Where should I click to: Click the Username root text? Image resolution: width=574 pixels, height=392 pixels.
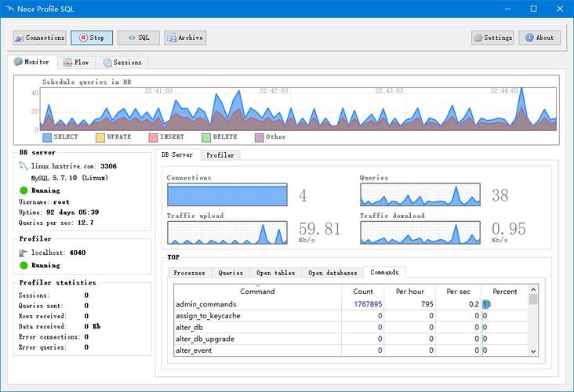pyautogui.click(x=44, y=202)
